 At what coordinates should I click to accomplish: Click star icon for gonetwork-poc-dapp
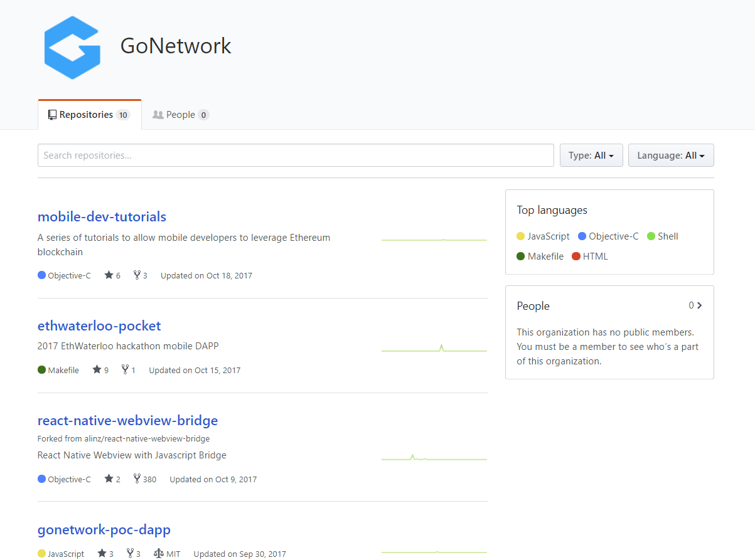pos(102,554)
